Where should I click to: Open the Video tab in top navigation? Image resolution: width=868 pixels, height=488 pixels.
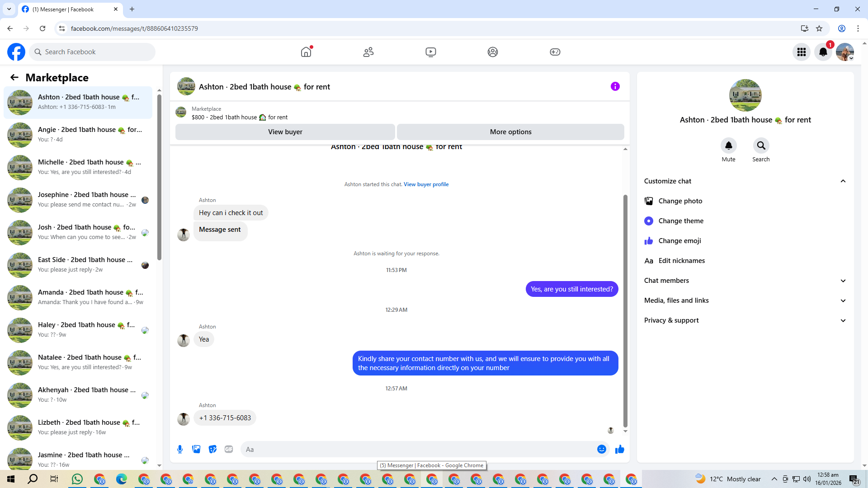pos(430,52)
